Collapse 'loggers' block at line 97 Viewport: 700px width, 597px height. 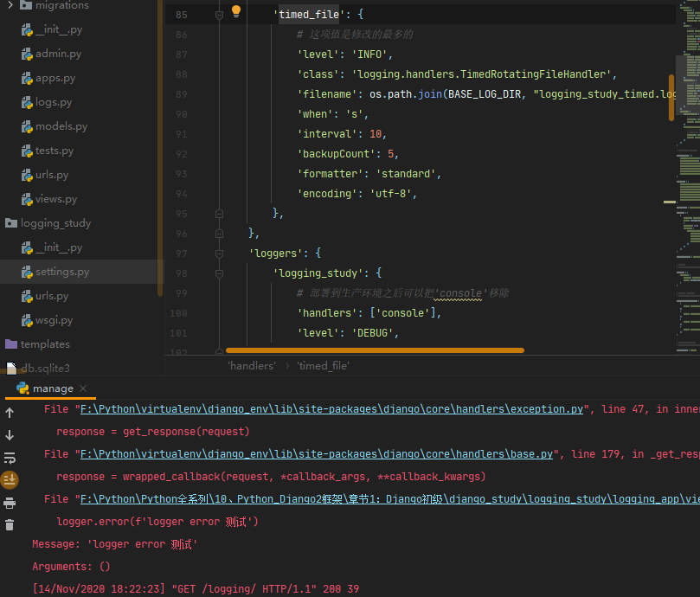coord(219,254)
